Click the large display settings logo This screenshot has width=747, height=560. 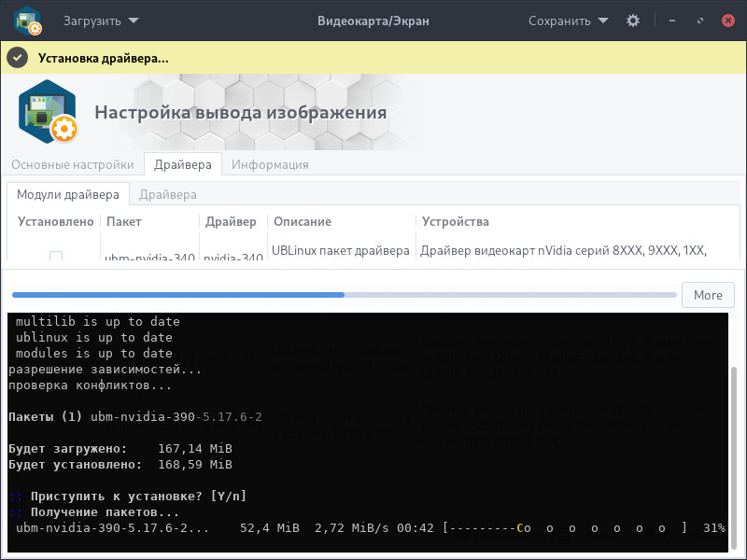[48, 112]
